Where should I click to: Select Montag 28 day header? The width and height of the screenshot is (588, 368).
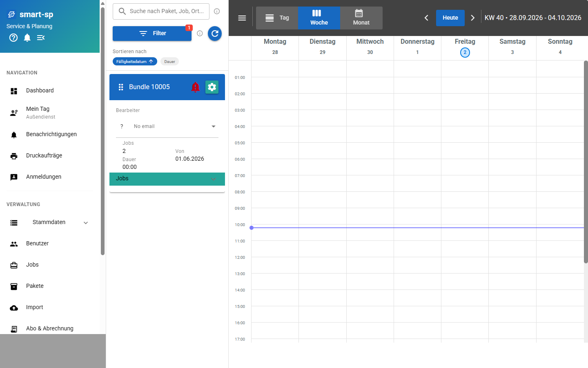coord(275,47)
